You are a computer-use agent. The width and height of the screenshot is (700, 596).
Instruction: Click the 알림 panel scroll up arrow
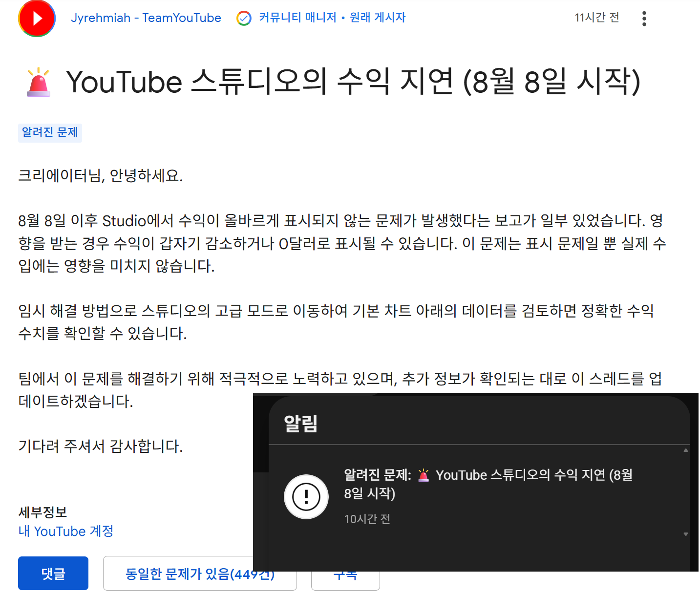coord(686,450)
